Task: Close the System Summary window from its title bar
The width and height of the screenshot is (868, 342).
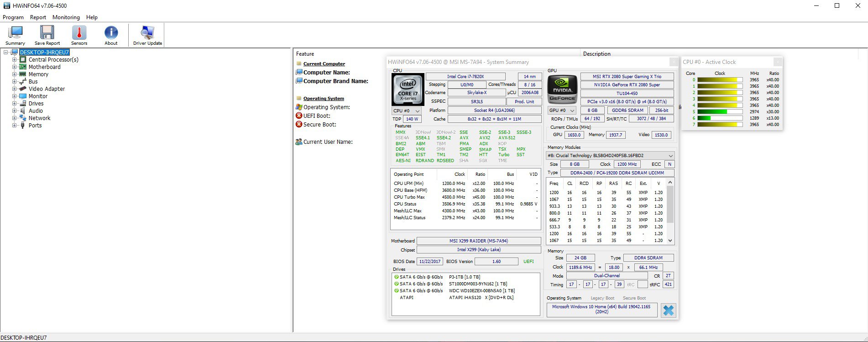Action: point(673,62)
